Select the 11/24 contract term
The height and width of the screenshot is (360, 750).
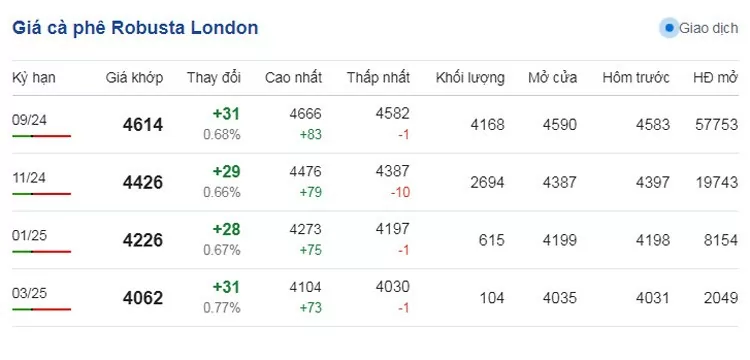[29, 178]
